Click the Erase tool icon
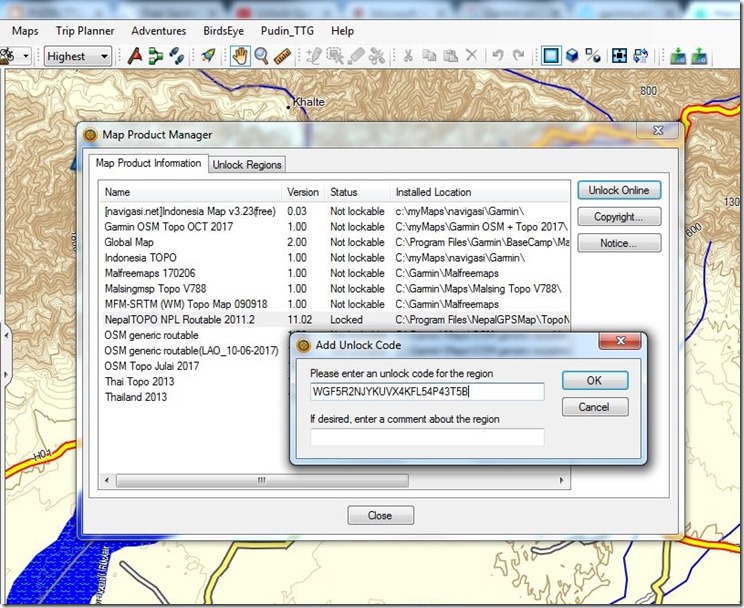The image size is (744, 608). tap(356, 56)
